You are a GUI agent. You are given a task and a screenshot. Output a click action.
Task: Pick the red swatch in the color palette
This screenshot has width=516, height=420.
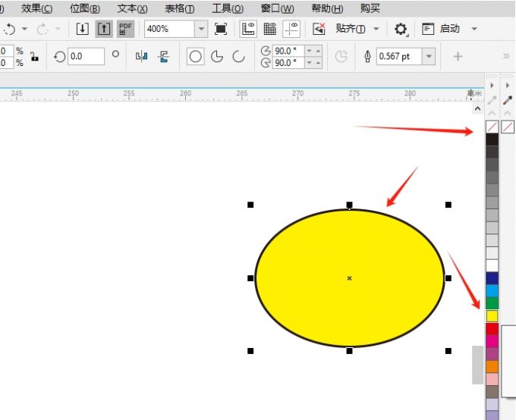coord(492,328)
